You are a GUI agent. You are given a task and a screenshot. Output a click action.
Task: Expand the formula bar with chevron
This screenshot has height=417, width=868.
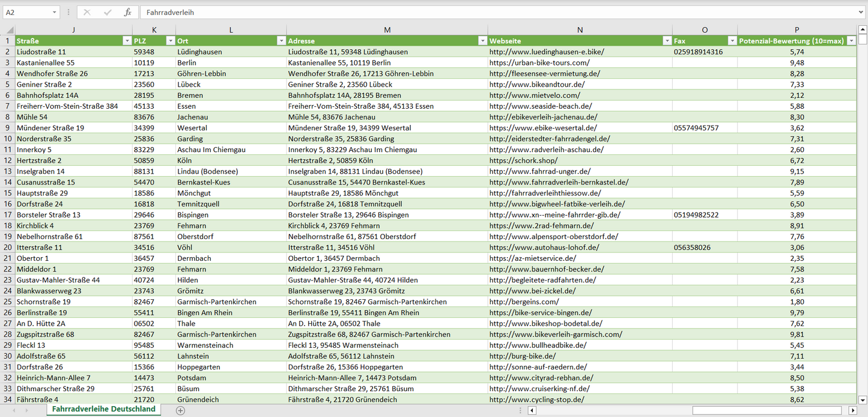(x=861, y=12)
